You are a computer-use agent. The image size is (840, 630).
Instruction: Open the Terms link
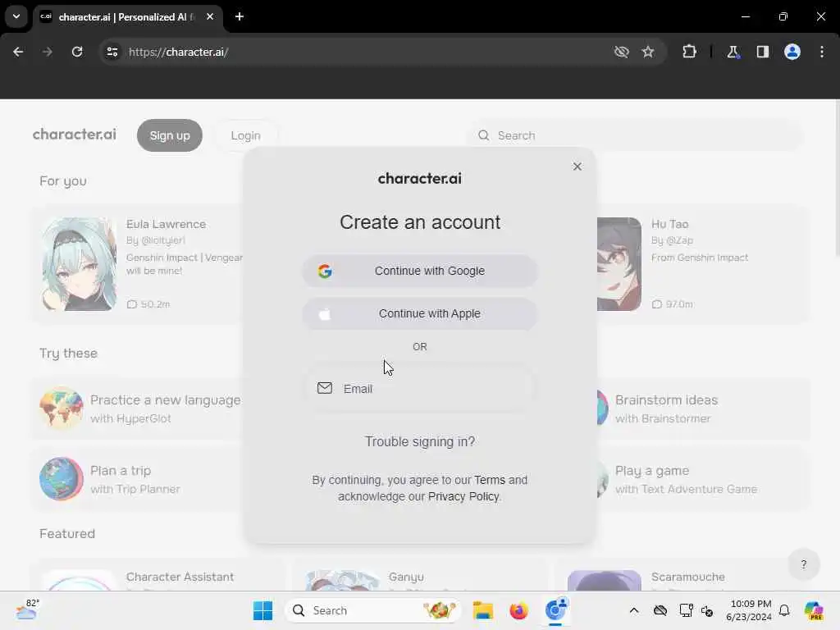(489, 480)
